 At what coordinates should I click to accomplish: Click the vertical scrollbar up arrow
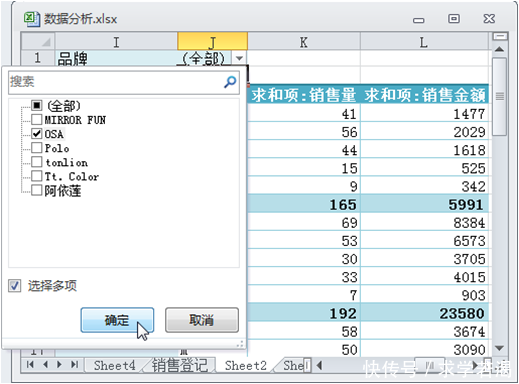tap(499, 49)
